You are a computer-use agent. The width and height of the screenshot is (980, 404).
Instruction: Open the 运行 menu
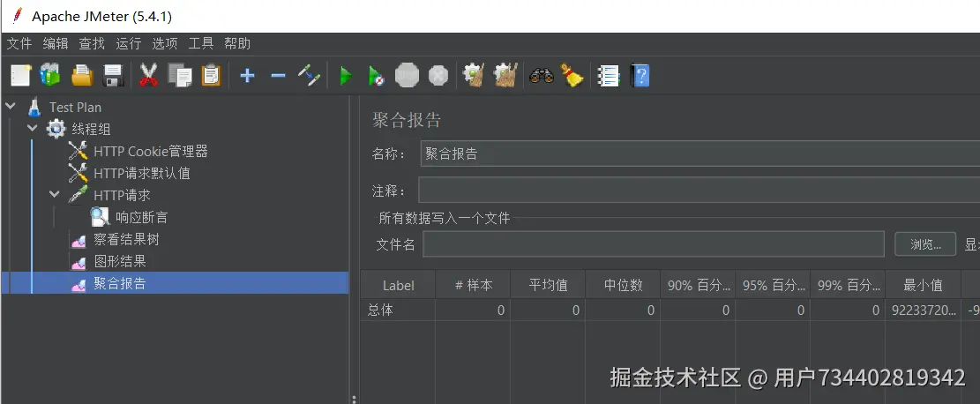coord(129,43)
